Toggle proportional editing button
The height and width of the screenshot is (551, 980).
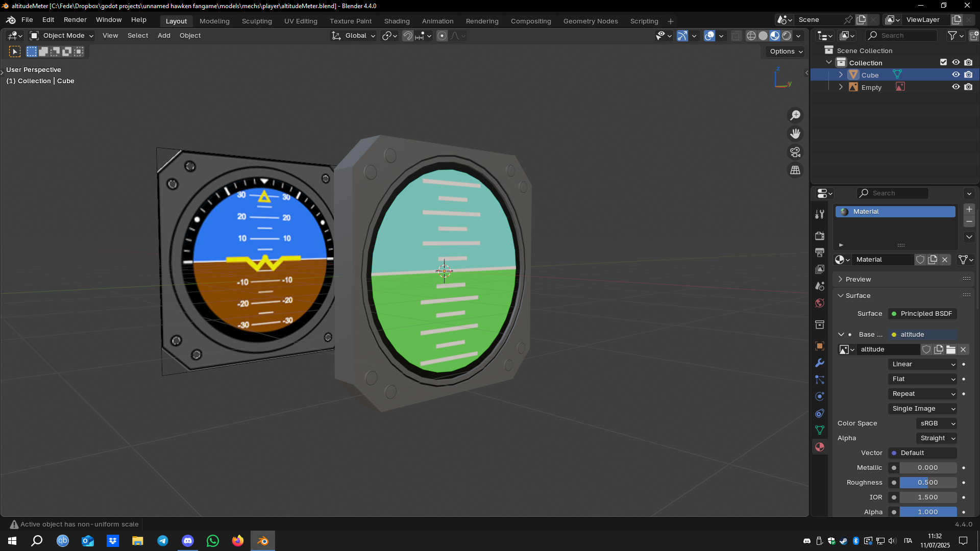pyautogui.click(x=442, y=36)
